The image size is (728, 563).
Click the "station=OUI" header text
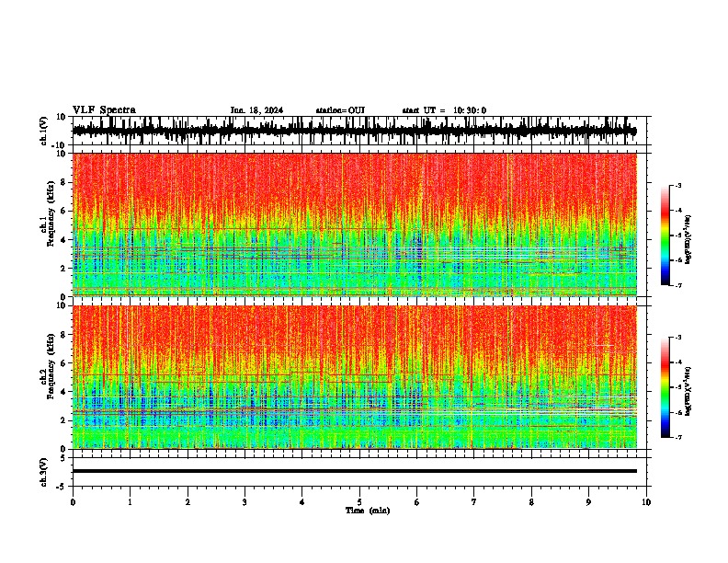(x=340, y=110)
